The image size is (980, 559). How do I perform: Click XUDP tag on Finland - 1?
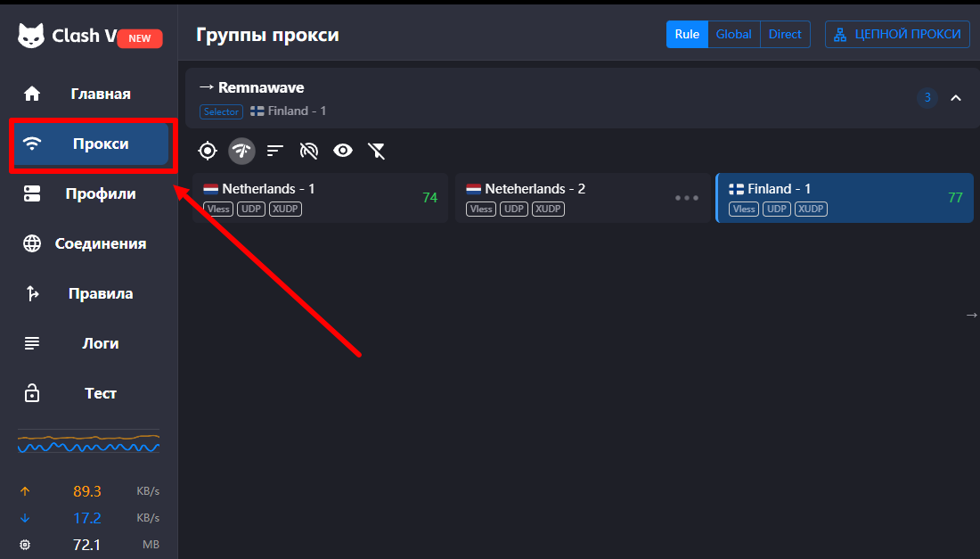[811, 209]
